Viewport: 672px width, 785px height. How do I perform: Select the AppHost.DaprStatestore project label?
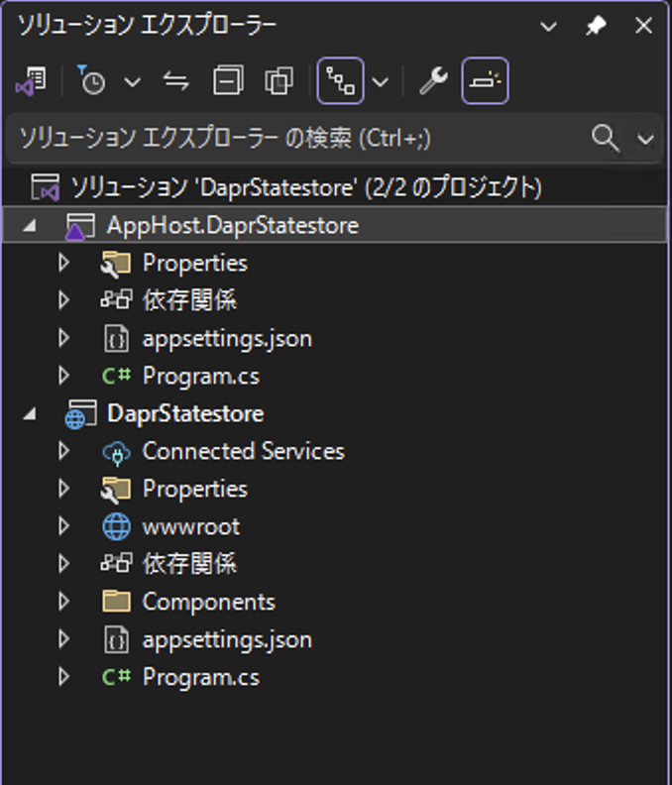coord(232,225)
